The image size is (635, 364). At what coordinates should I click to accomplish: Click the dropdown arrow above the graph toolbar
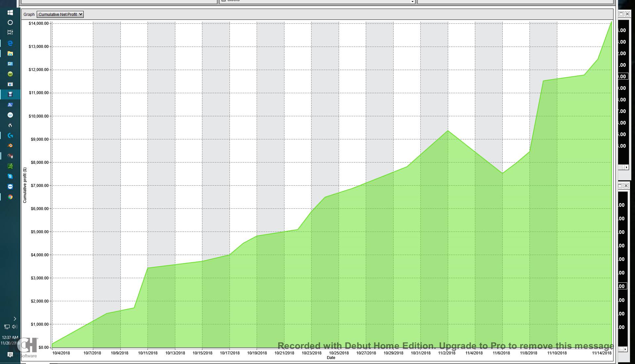pos(412,2)
